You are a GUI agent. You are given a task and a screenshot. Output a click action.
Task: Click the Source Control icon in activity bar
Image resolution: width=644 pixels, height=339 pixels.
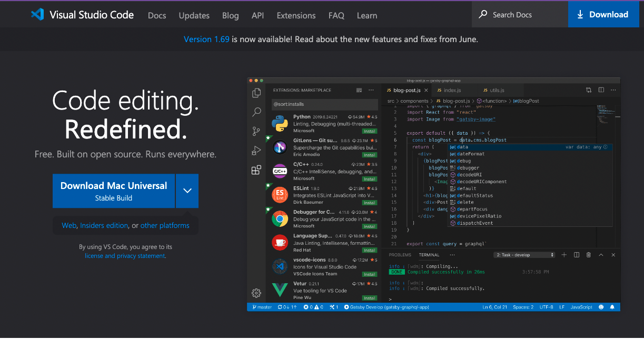[256, 132]
